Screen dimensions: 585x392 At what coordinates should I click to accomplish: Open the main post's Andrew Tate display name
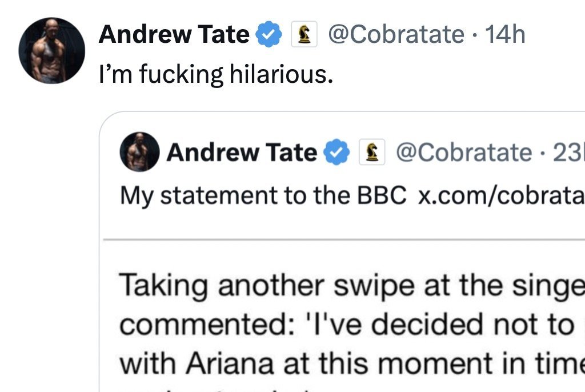(174, 35)
